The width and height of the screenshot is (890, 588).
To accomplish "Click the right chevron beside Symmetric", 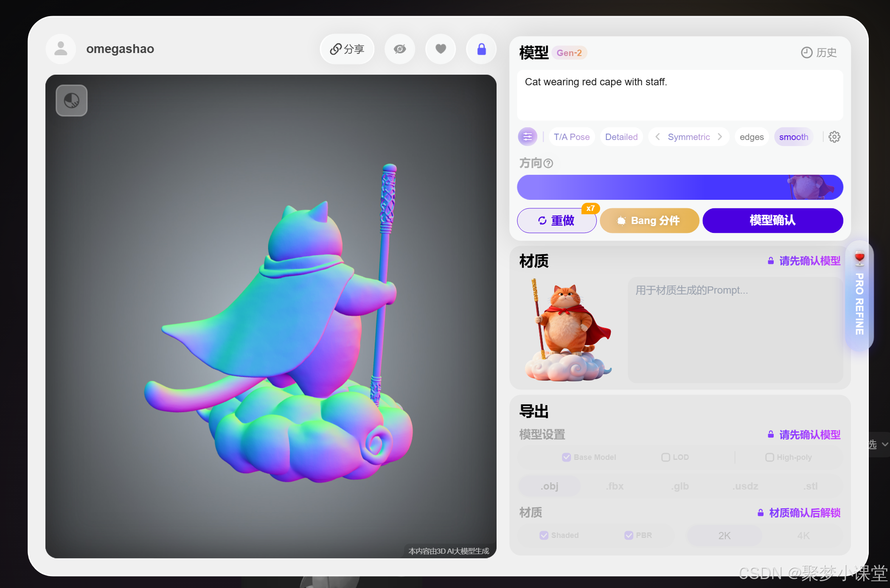I will point(720,137).
